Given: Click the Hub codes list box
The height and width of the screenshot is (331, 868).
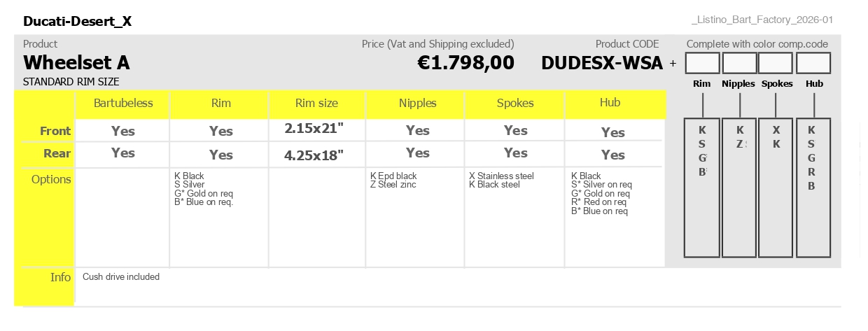Looking at the screenshot, I should pyautogui.click(x=813, y=188).
